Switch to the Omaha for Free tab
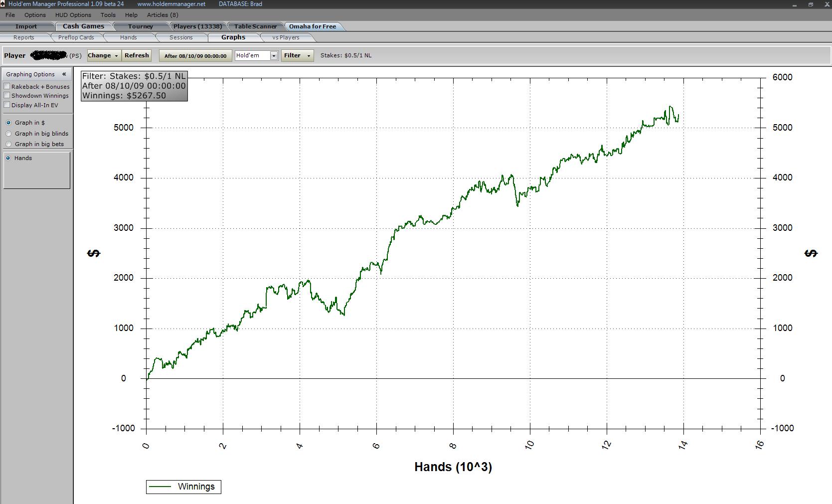832x504 pixels. click(x=313, y=26)
